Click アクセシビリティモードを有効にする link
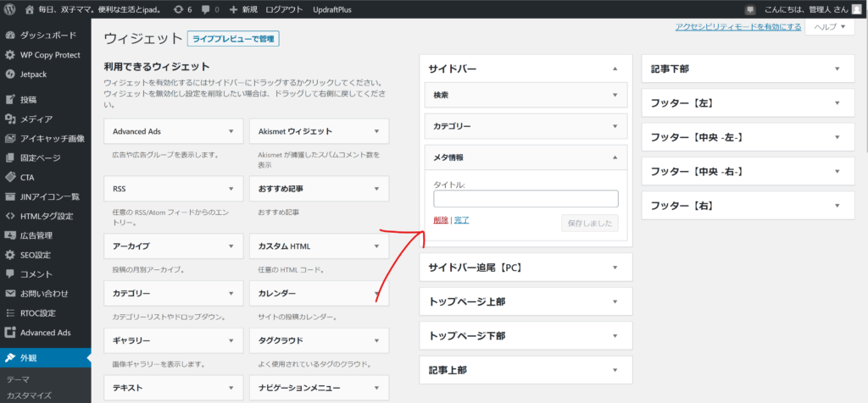Screen dimensions: 868x403 [738, 26]
